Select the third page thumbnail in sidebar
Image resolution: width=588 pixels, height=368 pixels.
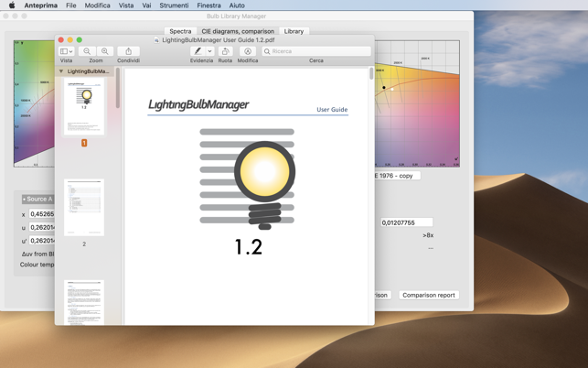tap(84, 302)
